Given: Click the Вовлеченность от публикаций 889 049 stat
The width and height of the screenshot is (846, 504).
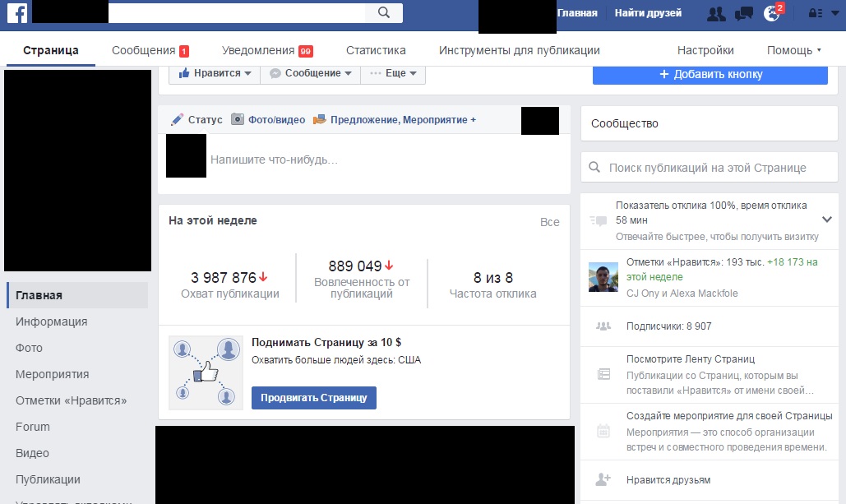Looking at the screenshot, I should [x=362, y=280].
